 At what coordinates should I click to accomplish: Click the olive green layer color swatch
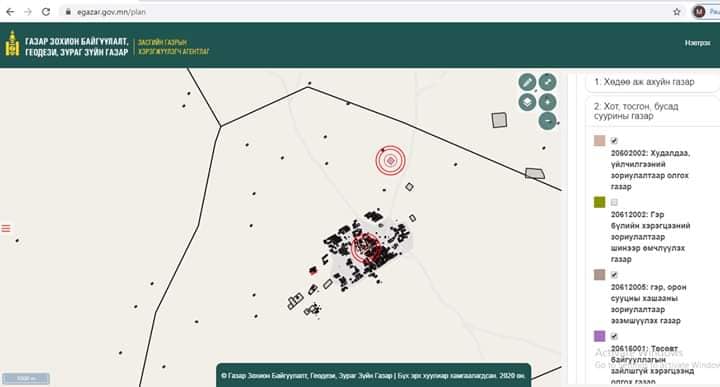coord(599,202)
